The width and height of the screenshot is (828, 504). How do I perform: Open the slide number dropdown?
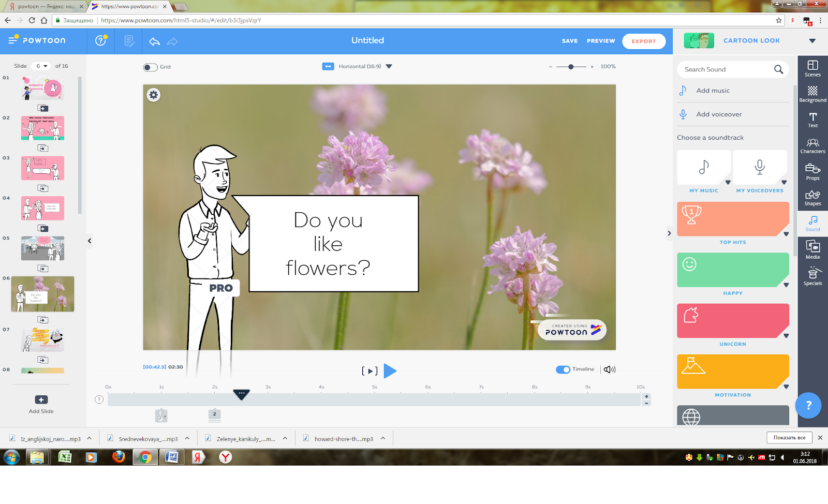(40, 66)
